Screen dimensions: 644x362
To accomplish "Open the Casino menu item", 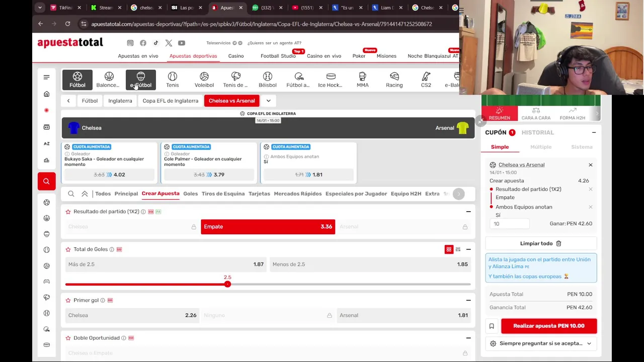I will point(236,56).
